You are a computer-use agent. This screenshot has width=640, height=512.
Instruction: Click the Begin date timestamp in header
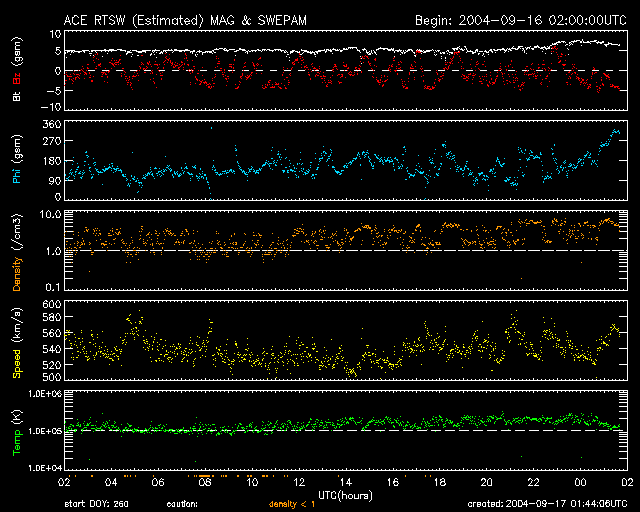(519, 19)
